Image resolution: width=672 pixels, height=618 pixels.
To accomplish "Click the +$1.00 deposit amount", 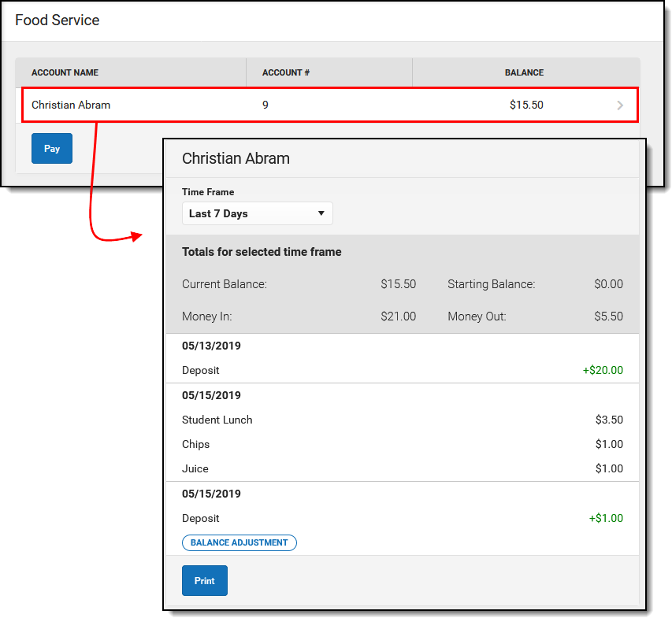I will 606,518.
